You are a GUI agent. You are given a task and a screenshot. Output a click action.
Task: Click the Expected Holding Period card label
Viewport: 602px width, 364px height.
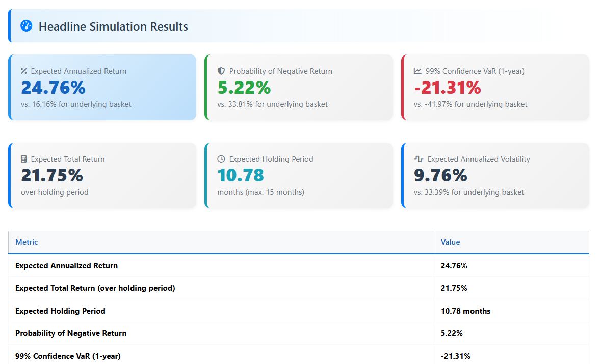pos(271,159)
